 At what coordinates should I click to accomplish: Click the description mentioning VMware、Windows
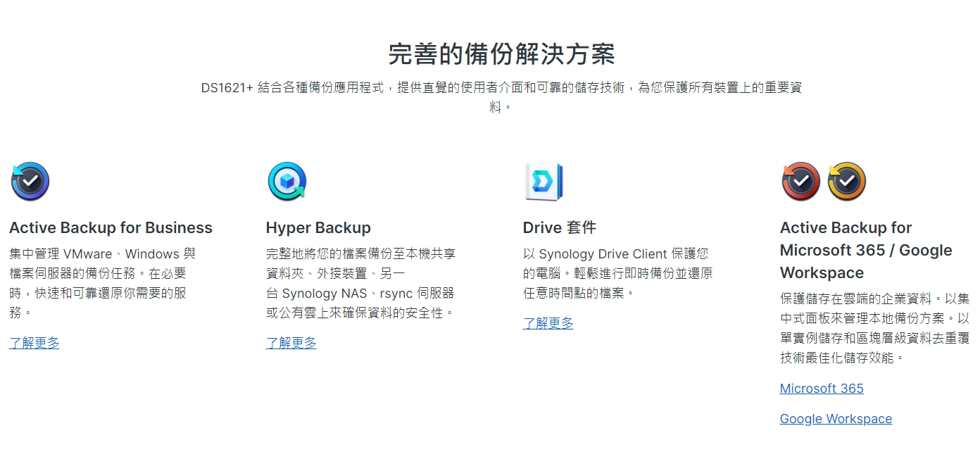point(103,283)
